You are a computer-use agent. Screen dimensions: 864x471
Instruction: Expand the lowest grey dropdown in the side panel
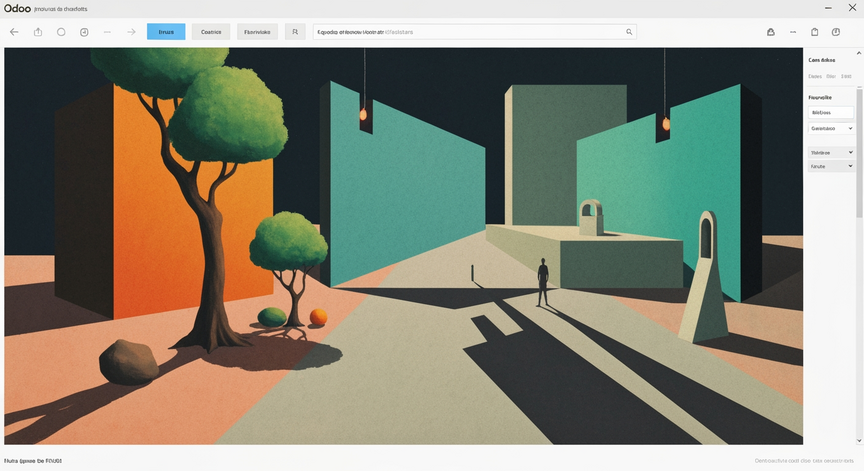(x=831, y=166)
